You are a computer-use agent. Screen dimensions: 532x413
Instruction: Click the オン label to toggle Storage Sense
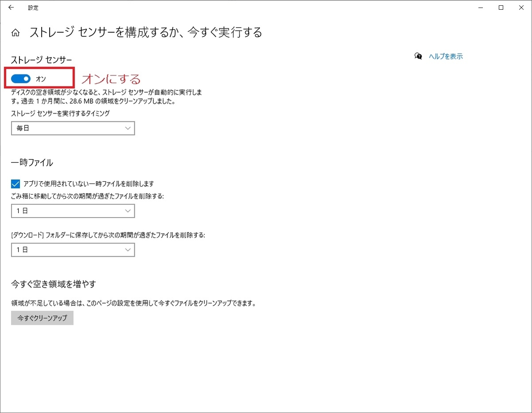pos(41,78)
